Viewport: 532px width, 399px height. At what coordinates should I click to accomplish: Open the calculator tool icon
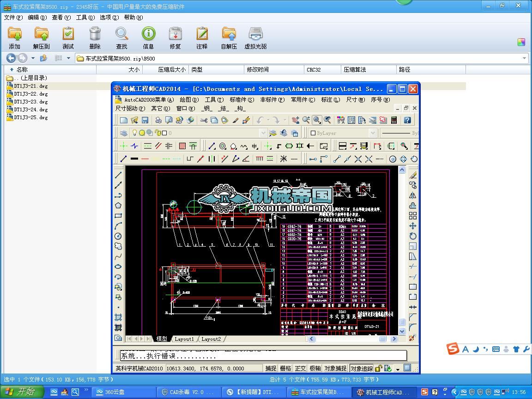pos(394,120)
